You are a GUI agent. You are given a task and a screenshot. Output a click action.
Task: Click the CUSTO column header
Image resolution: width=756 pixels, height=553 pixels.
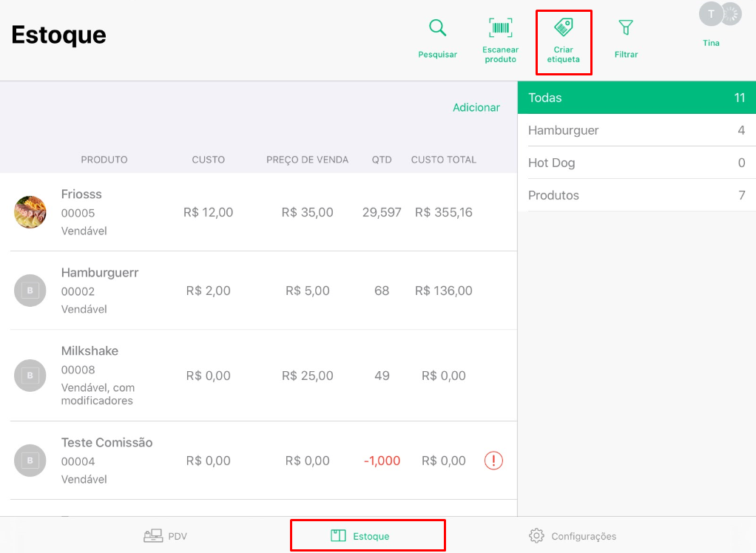(209, 160)
